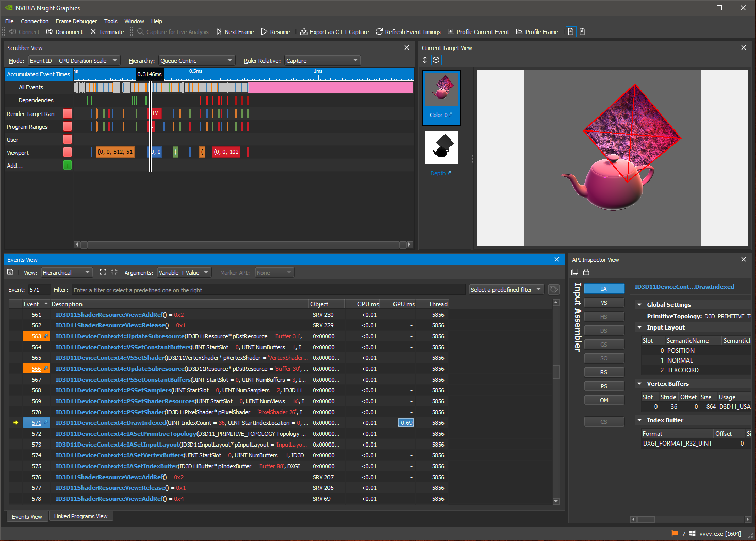Remove the User row with minus button

pos(68,139)
